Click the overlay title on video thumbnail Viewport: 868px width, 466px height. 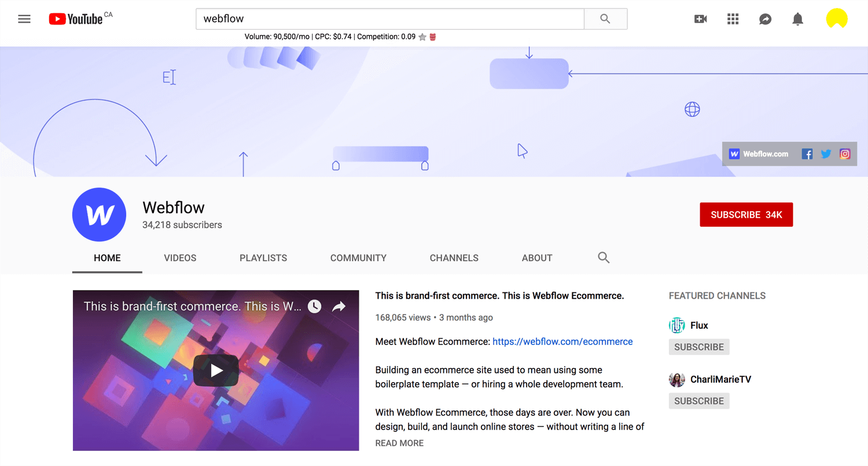pyautogui.click(x=192, y=306)
